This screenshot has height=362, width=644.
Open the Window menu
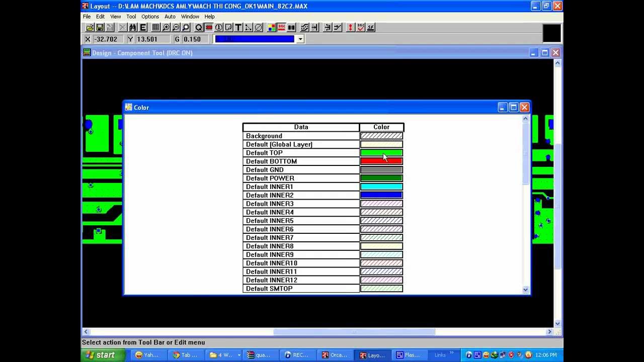(190, 17)
